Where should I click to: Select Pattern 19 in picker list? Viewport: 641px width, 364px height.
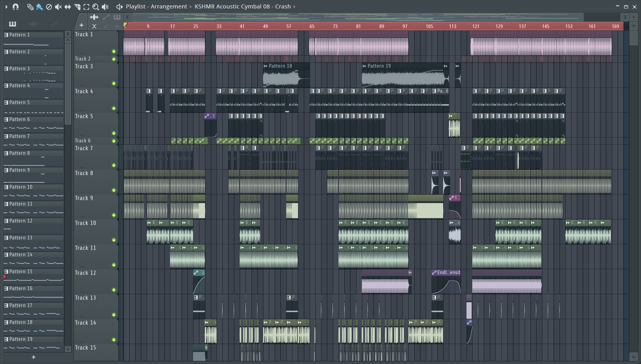pyautogui.click(x=34, y=339)
